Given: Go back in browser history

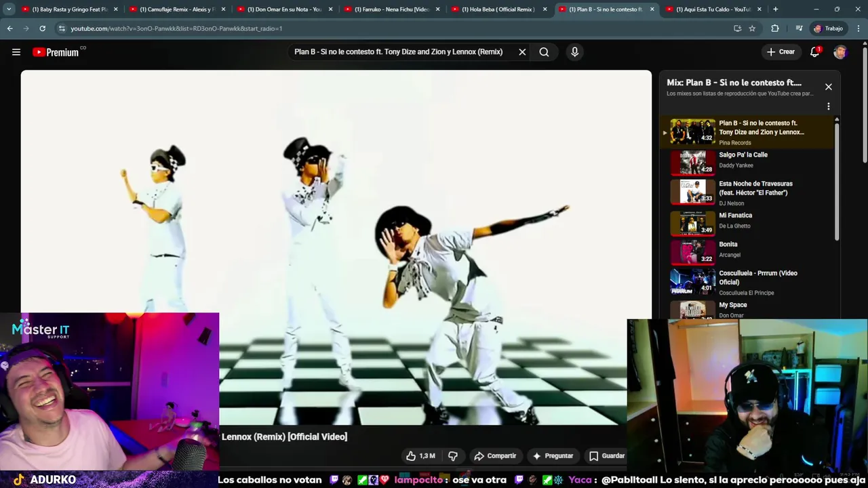Looking at the screenshot, I should (9, 28).
